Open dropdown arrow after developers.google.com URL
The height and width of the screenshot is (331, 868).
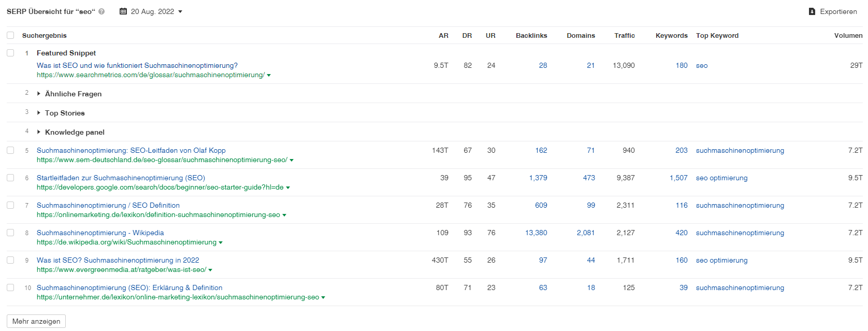288,188
